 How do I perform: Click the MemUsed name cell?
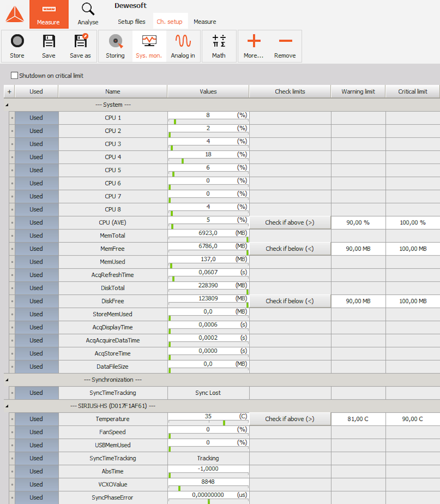coord(113,261)
